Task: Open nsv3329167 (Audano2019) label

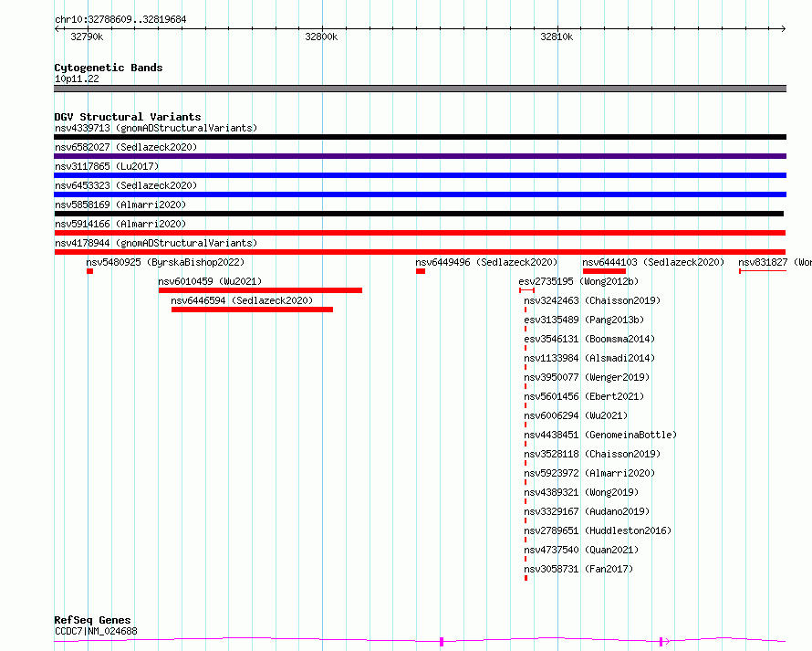Action: 587,511
